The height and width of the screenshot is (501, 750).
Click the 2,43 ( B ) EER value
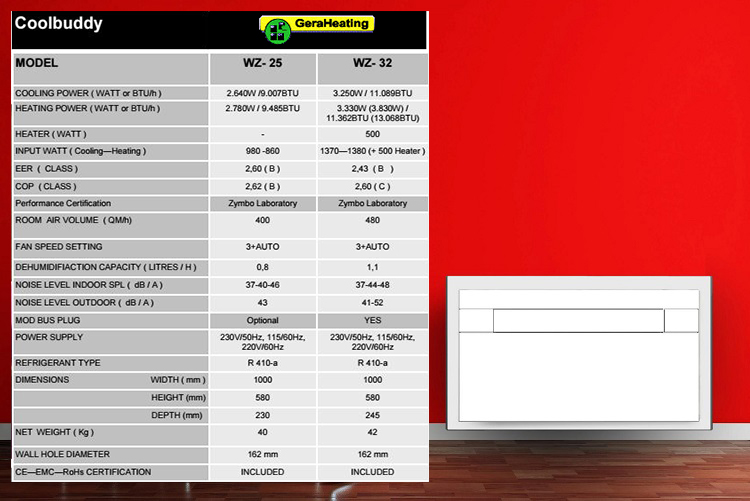[x=373, y=168]
